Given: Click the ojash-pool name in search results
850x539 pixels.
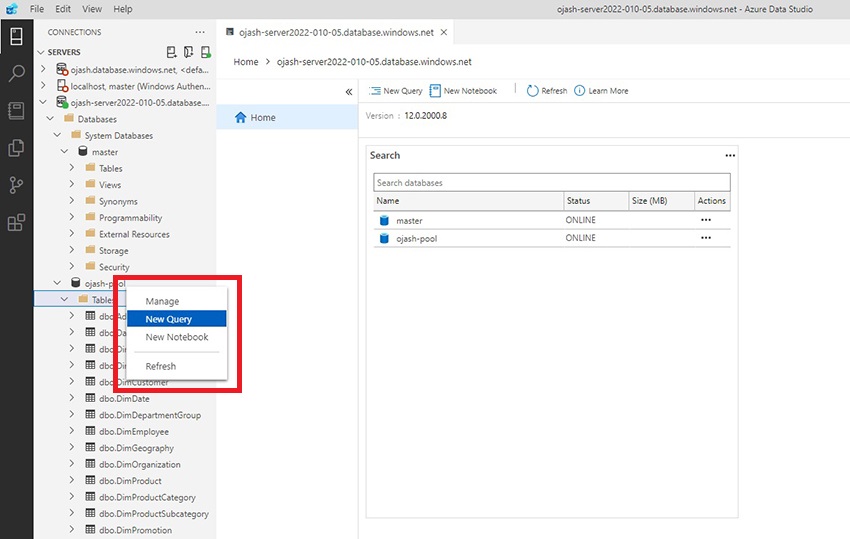Looking at the screenshot, I should [416, 239].
